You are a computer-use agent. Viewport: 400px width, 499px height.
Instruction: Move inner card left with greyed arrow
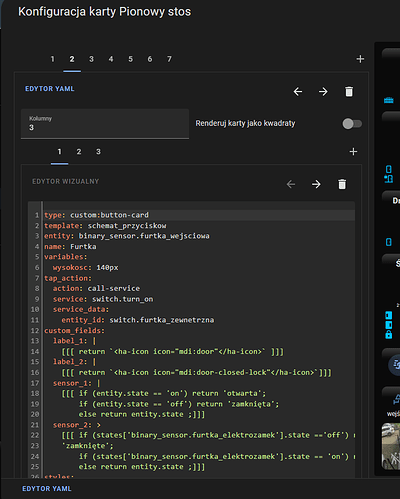(x=291, y=184)
